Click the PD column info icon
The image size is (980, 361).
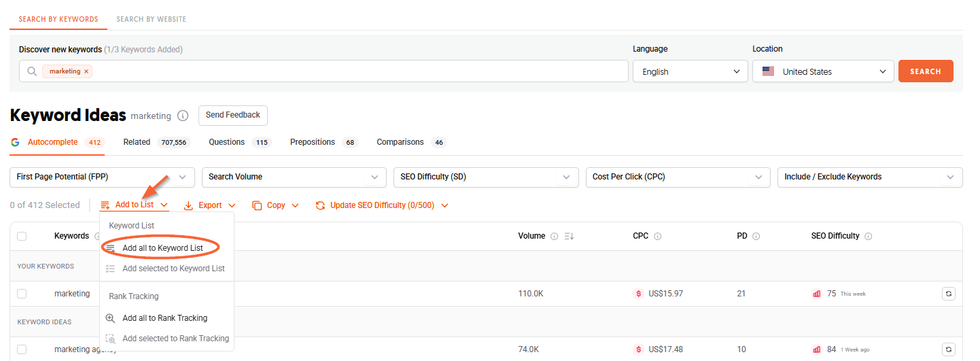[756, 236]
